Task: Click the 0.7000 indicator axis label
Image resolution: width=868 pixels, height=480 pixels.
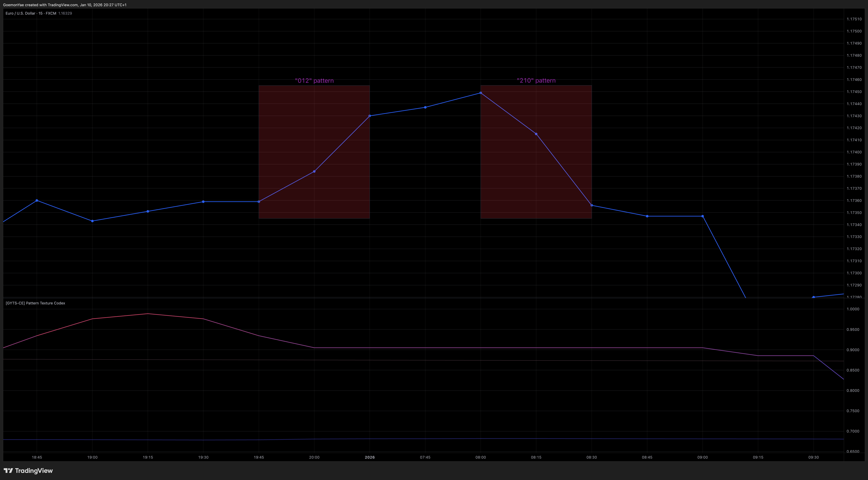Action: coord(852,431)
